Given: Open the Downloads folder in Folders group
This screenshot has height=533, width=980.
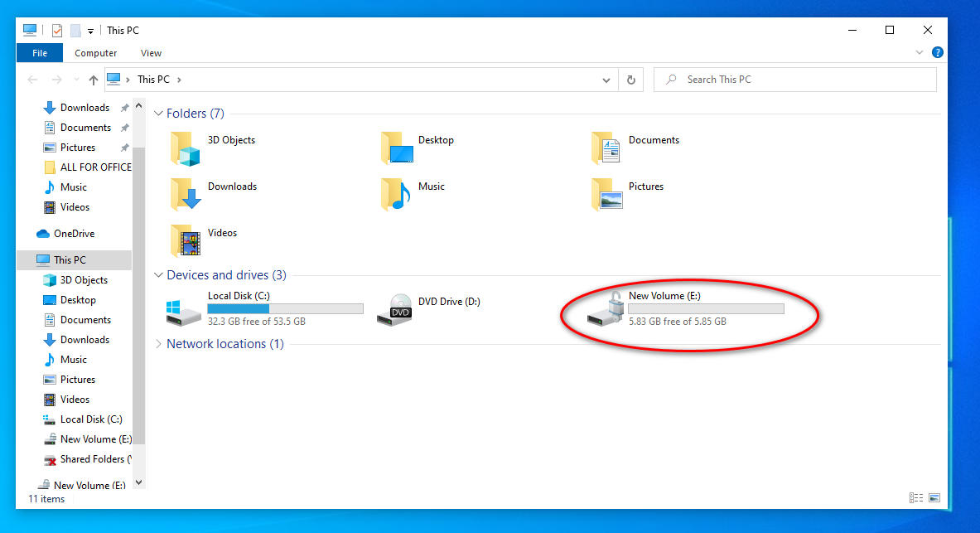Looking at the screenshot, I should (186, 195).
